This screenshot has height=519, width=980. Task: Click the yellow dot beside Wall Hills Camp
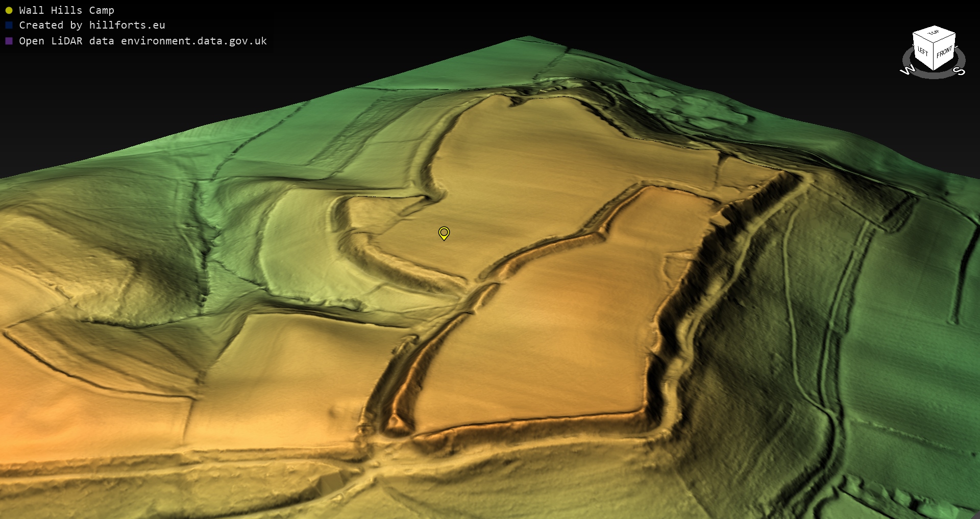[x=9, y=10]
